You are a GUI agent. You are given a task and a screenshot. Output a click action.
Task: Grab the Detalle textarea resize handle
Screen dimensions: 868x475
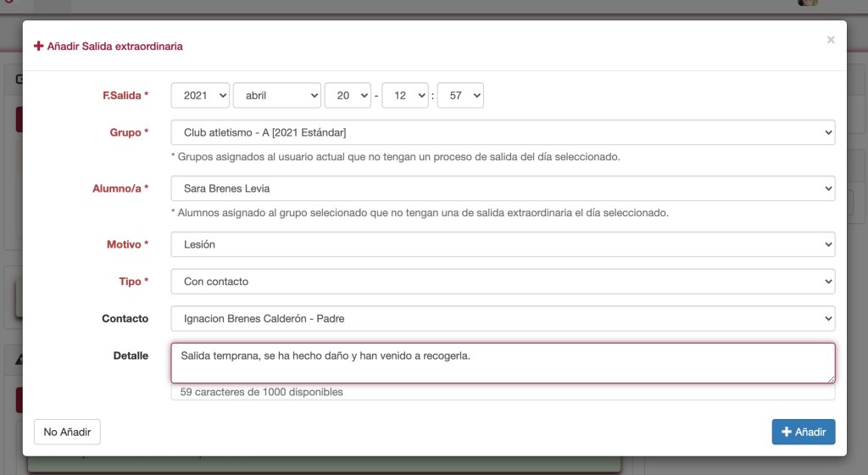point(831,379)
